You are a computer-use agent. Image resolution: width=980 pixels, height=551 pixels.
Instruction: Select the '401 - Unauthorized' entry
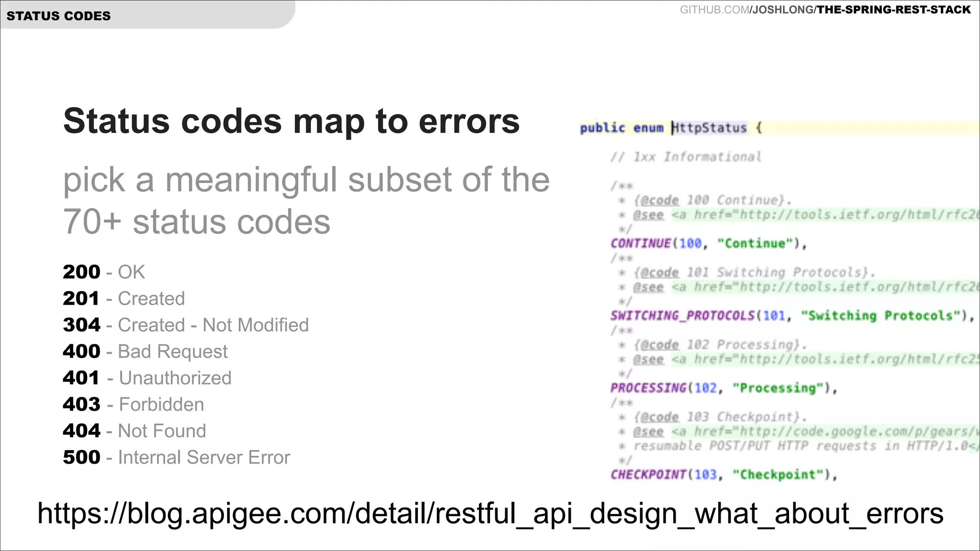tap(147, 378)
